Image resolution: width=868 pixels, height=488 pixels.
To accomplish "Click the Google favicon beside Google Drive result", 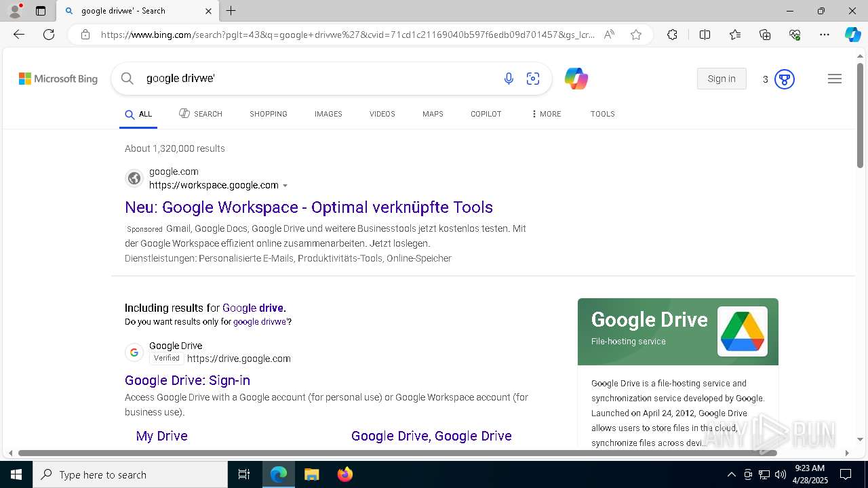I will 134,352.
